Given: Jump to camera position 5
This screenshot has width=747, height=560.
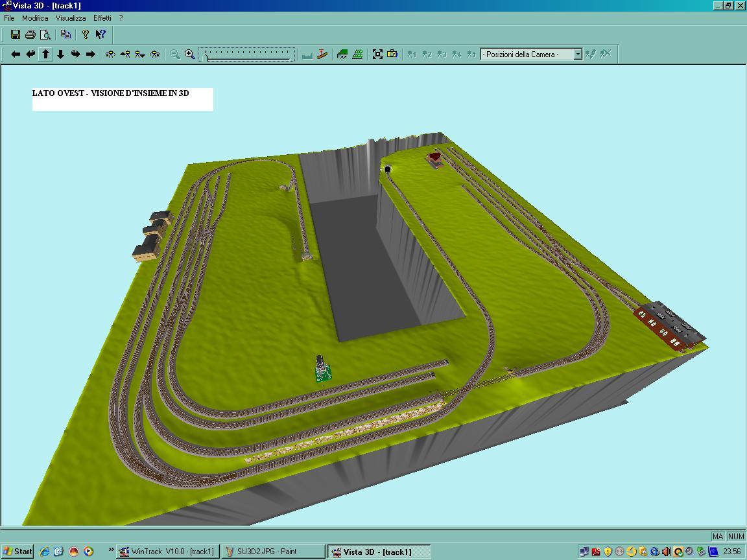Looking at the screenshot, I should pos(471,54).
